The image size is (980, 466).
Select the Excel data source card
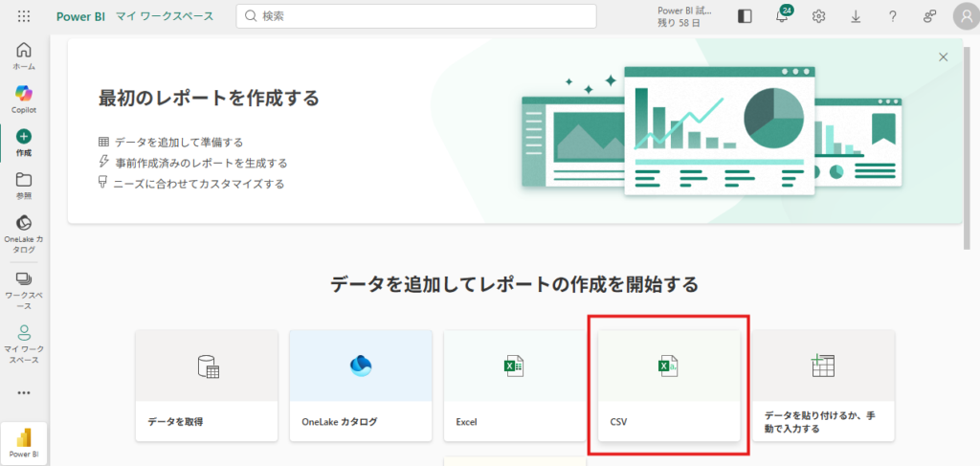(515, 386)
